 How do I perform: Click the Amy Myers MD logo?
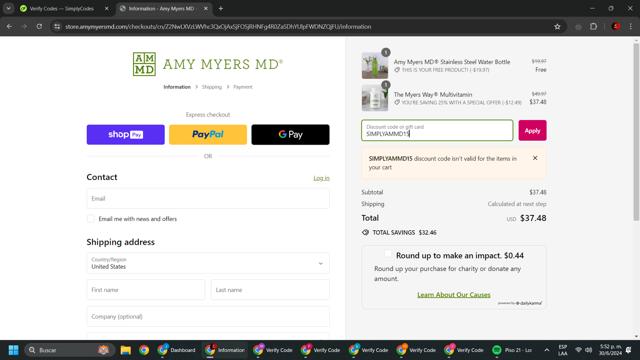pos(208,64)
